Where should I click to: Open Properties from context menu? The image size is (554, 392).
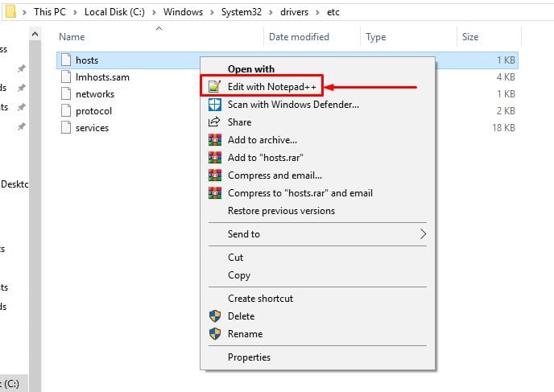(317, 357)
